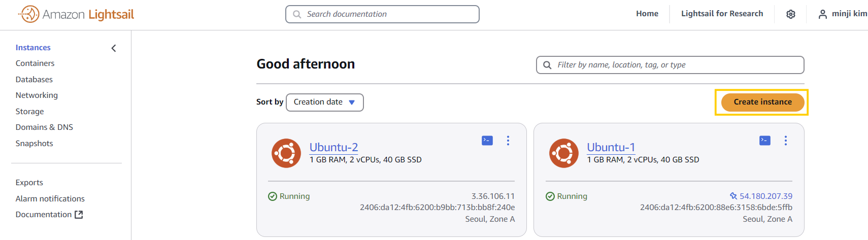
Task: Click Seoul, Zone A on Ubuntu-1 card
Action: click(x=767, y=219)
